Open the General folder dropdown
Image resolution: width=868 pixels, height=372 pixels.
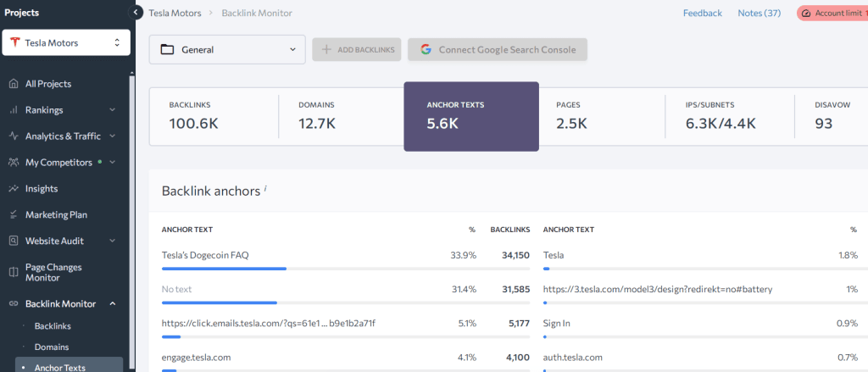tap(227, 49)
